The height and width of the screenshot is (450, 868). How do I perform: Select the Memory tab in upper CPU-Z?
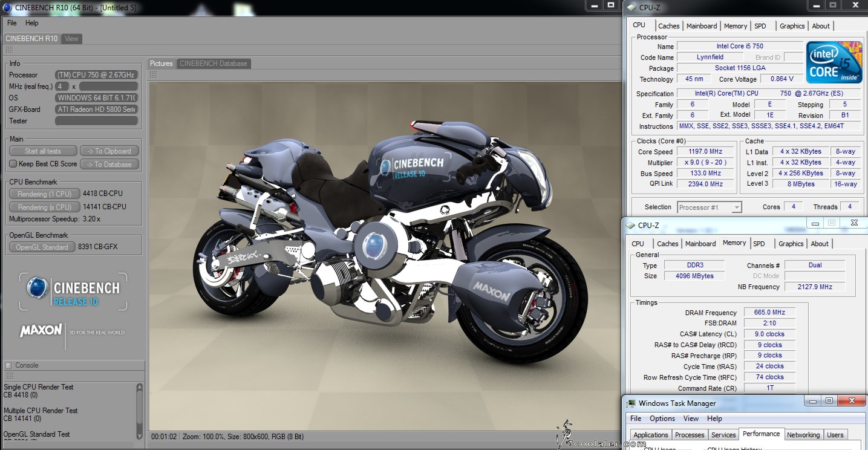click(x=736, y=26)
